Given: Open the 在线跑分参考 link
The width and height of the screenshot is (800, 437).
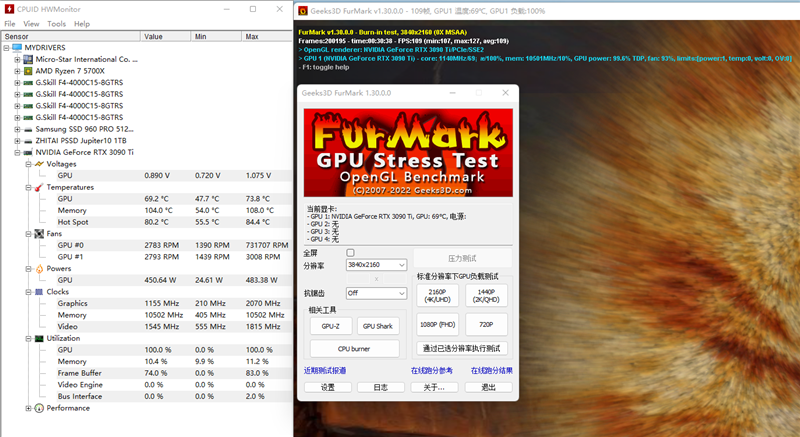Looking at the screenshot, I should 432,371.
